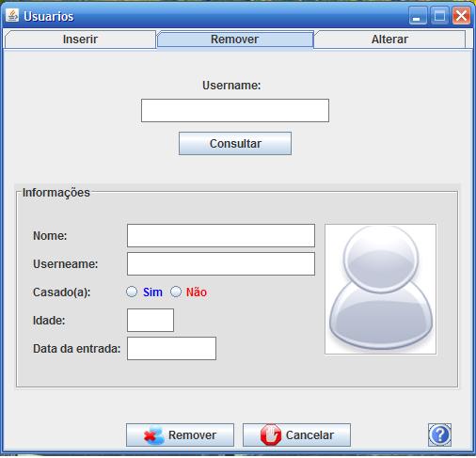The width and height of the screenshot is (476, 458).
Task: Click the Data da entrada field
Action: click(171, 348)
